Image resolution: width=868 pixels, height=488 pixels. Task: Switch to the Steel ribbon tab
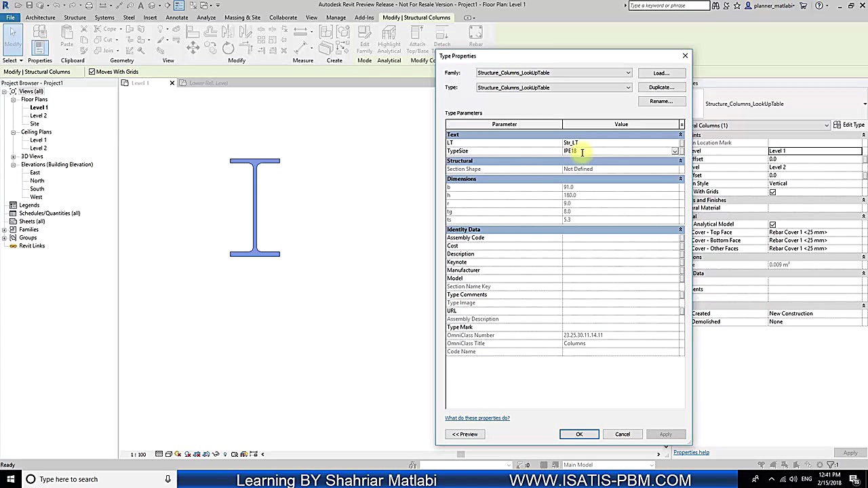tap(129, 18)
